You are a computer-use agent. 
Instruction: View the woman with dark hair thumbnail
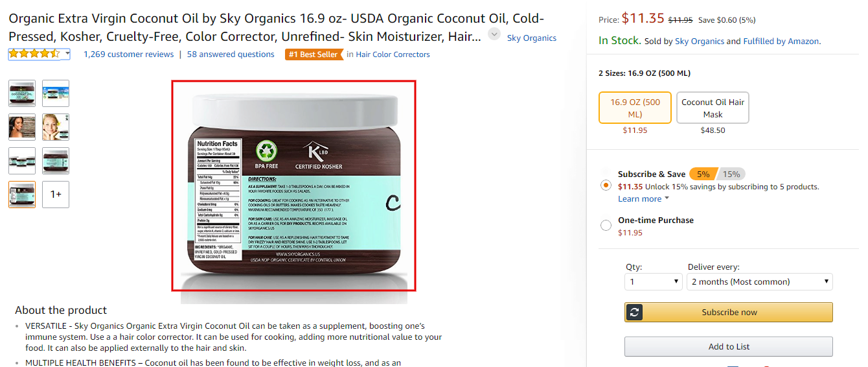(22, 127)
